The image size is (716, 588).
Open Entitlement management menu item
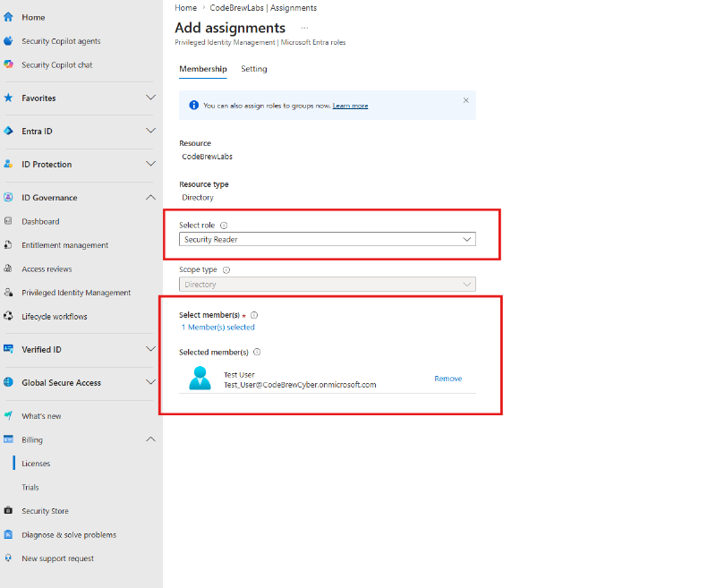tap(64, 245)
